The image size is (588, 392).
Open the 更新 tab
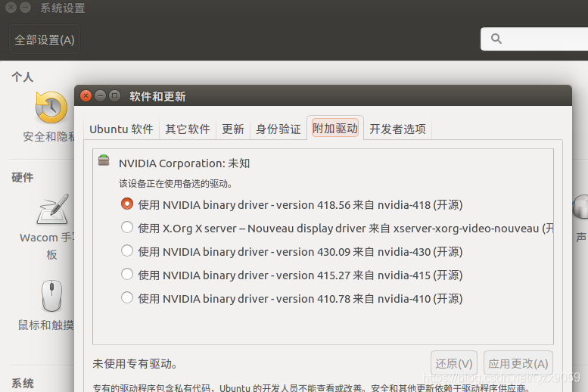[233, 129]
